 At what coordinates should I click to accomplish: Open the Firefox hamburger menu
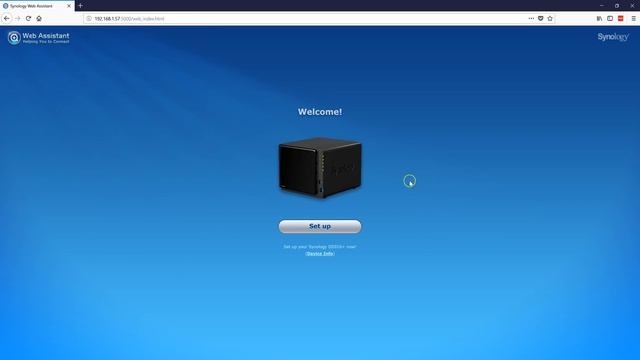pyautogui.click(x=633, y=18)
